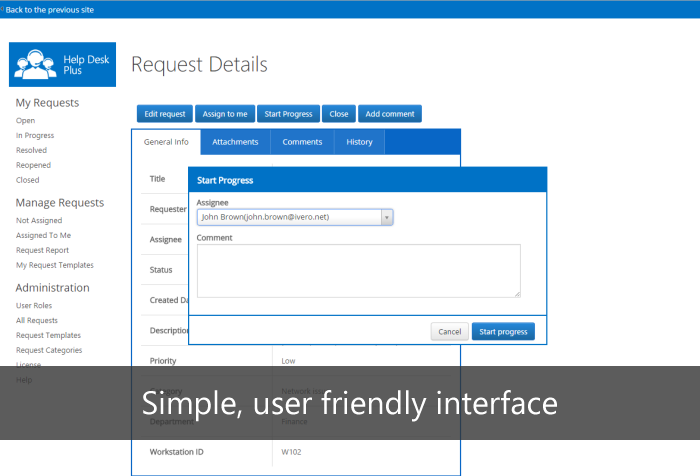Open Request Categories link

[49, 350]
